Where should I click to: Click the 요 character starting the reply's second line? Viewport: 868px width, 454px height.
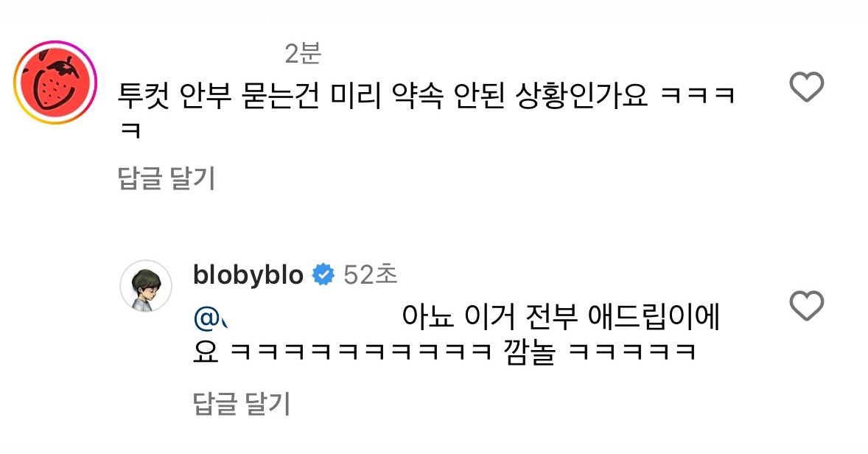pos(206,352)
